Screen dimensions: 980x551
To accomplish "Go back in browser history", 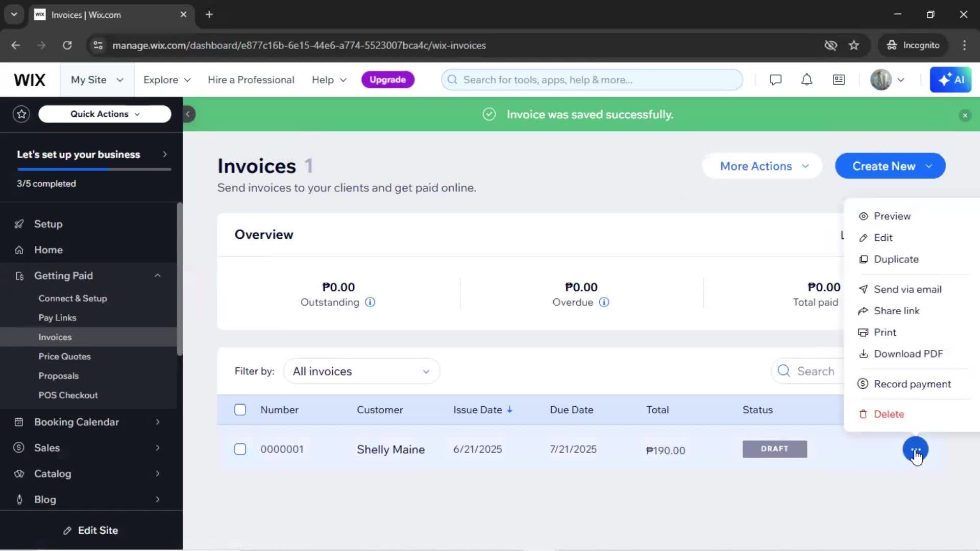I will (16, 45).
